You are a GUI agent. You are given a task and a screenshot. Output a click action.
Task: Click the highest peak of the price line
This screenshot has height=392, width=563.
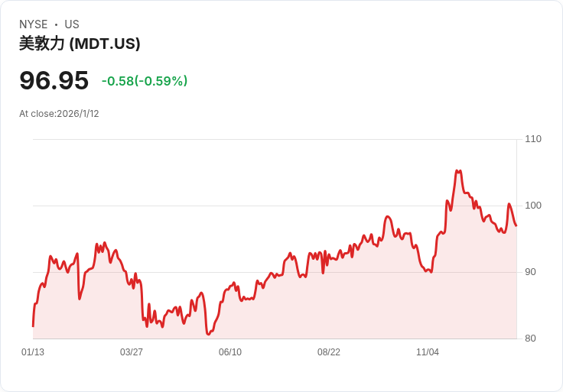(x=457, y=171)
